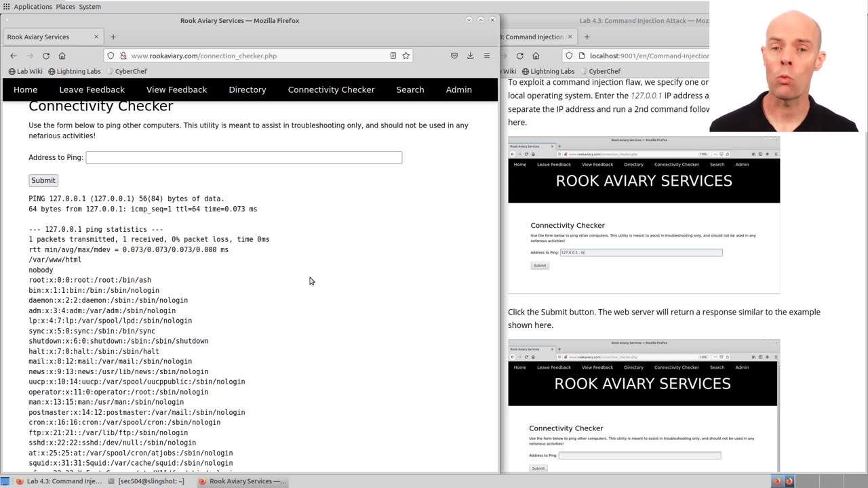This screenshot has width=868, height=488.
Task: Open a new tab in the Lab 4.3 window
Action: [587, 37]
